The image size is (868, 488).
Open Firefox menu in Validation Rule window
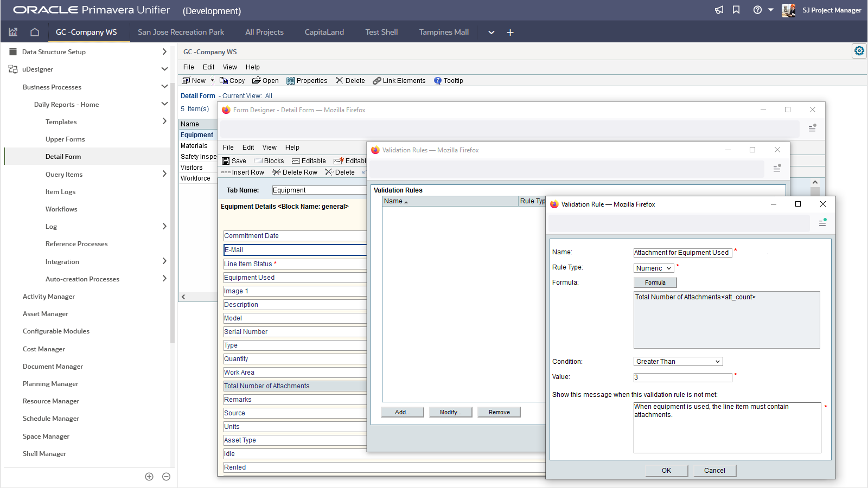(822, 222)
